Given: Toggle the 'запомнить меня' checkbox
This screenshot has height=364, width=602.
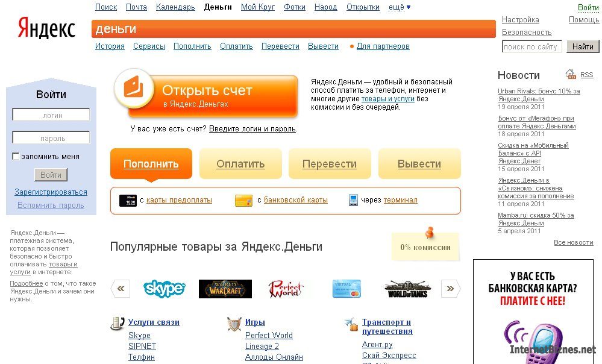Looking at the screenshot, I should pyautogui.click(x=16, y=156).
